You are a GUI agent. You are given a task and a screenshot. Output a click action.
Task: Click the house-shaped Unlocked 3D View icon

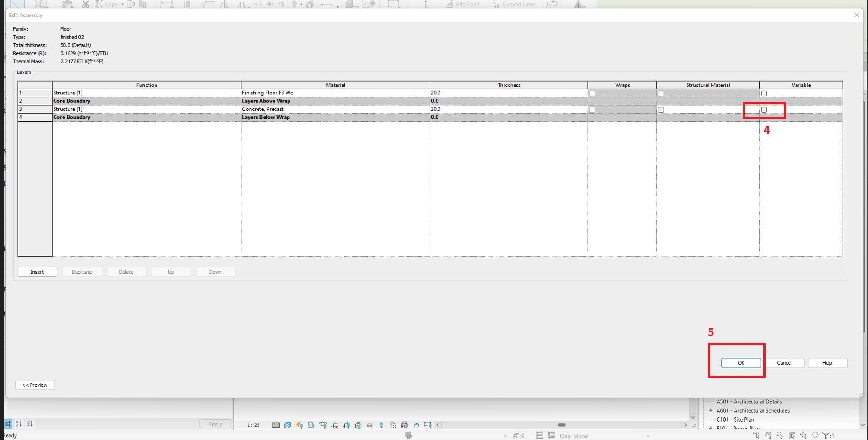(x=358, y=425)
